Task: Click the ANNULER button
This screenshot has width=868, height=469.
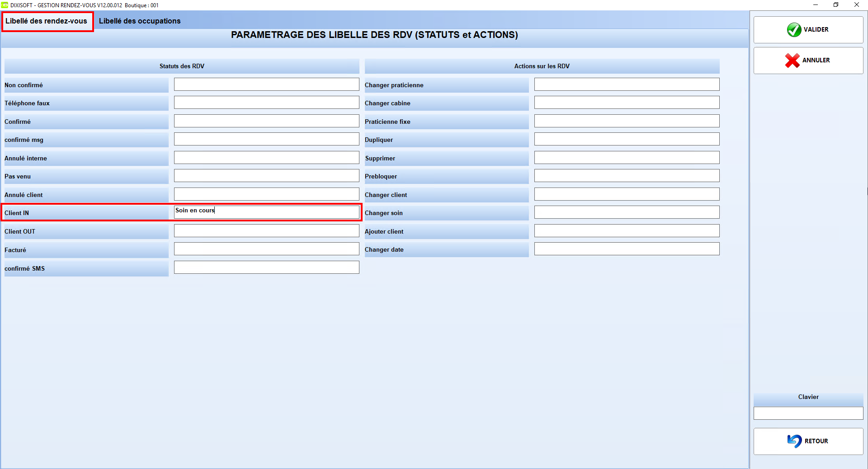Action: (x=808, y=60)
